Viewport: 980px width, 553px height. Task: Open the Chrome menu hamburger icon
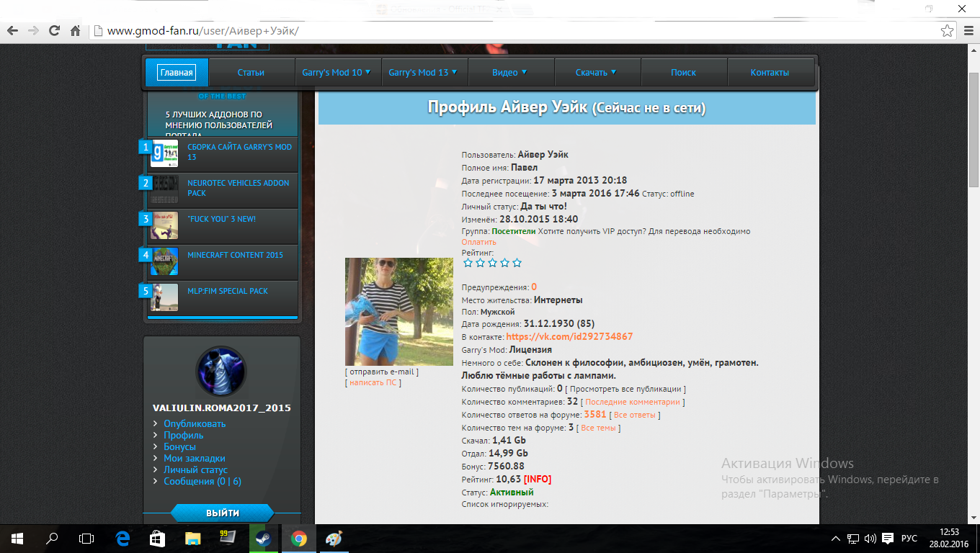click(x=968, y=31)
